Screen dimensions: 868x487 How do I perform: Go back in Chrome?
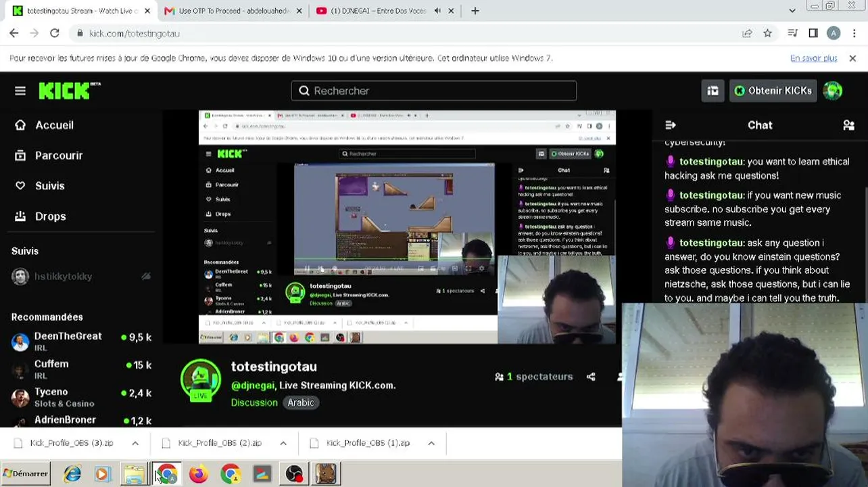click(14, 33)
